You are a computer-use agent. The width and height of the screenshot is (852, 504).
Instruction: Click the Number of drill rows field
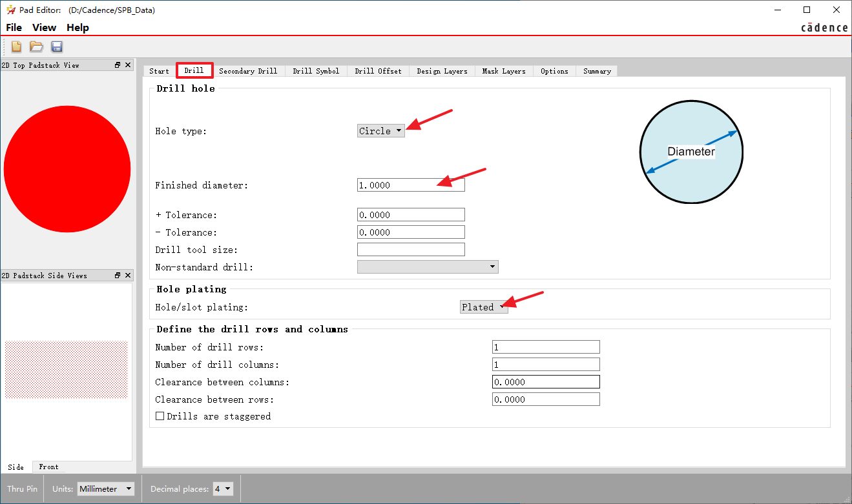pos(546,347)
